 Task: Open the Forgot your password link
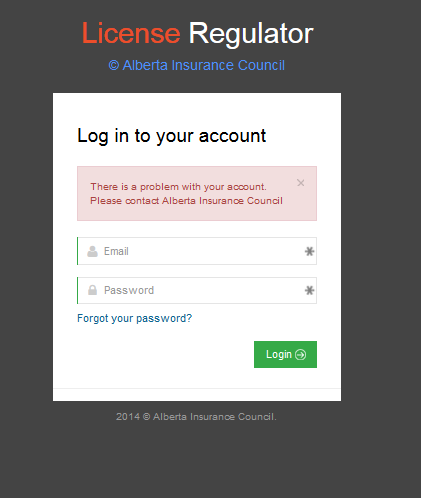(x=134, y=318)
